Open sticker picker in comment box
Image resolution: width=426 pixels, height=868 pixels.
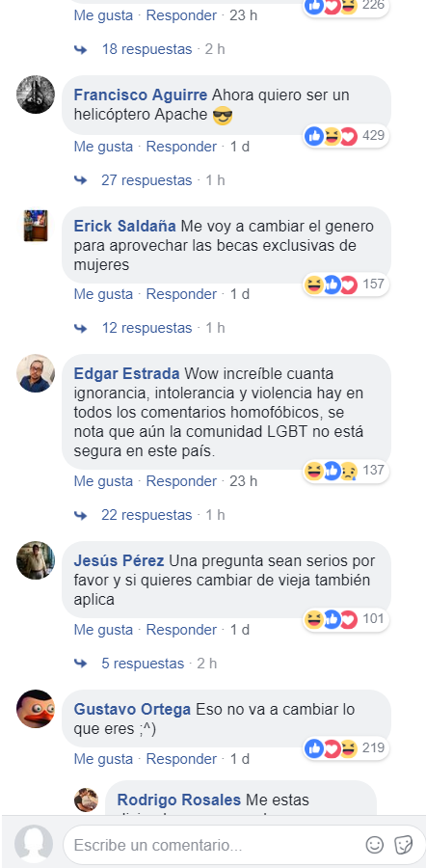pyautogui.click(x=403, y=845)
